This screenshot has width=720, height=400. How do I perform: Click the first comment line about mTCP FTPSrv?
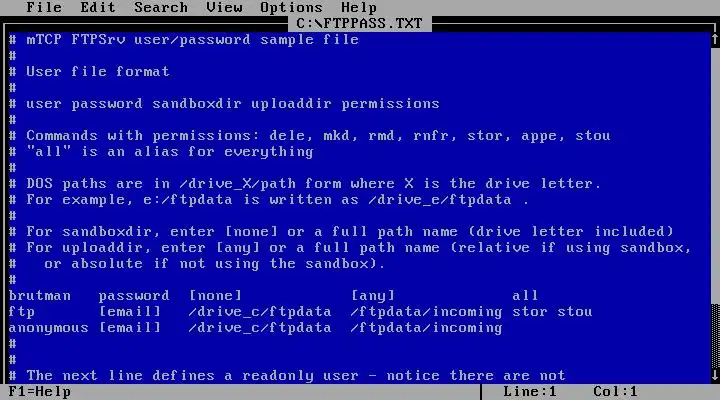184,39
